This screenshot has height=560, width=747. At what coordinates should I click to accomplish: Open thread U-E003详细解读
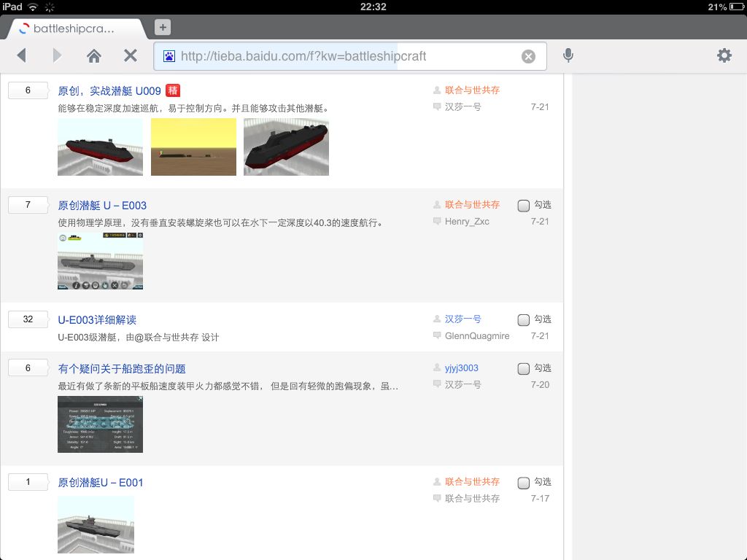pyautogui.click(x=97, y=319)
